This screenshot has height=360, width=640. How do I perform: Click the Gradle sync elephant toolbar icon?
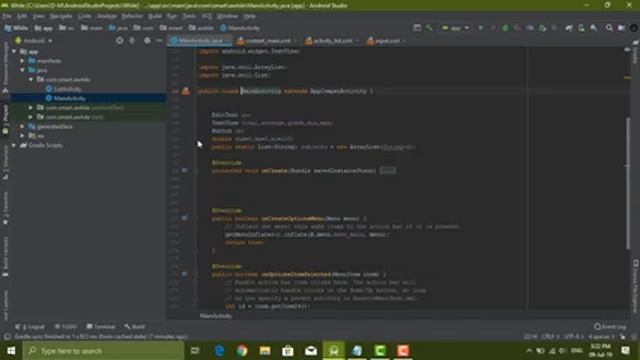coord(569,28)
